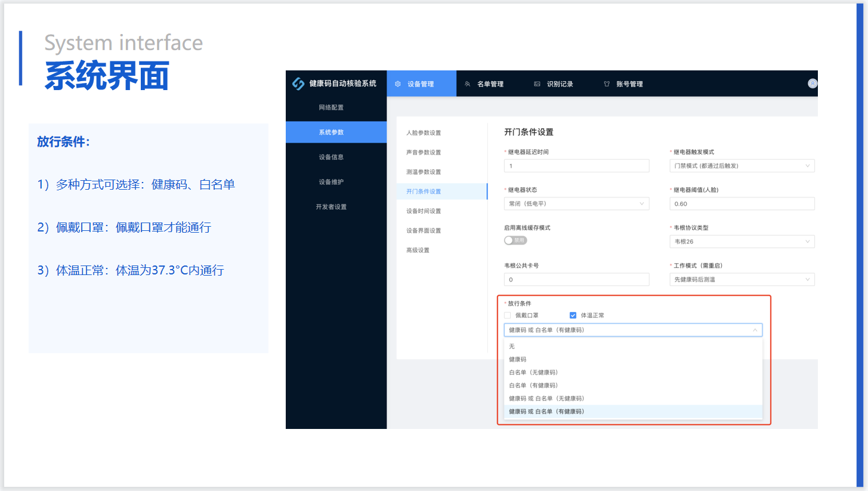This screenshot has height=491, width=868.
Task: Open the 继电器触发模式 dropdown
Action: tap(742, 166)
